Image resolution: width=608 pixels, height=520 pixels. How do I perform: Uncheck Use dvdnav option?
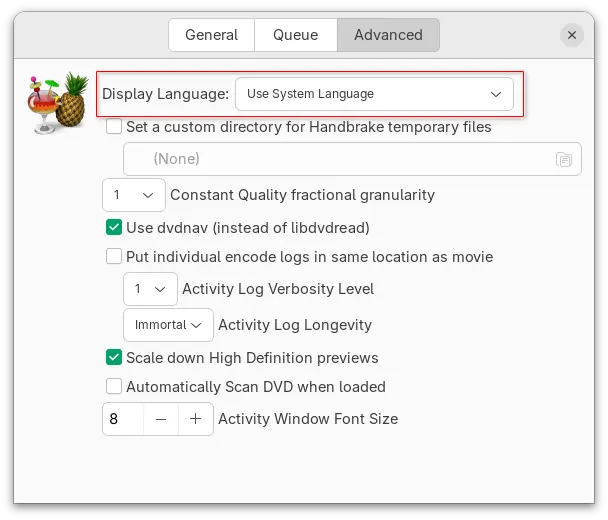pos(114,228)
